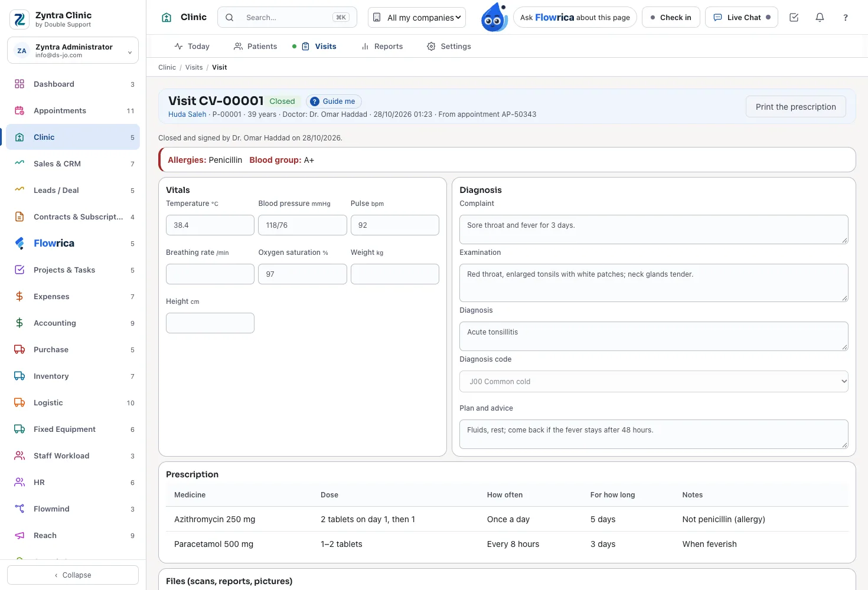This screenshot has height=590, width=868.
Task: Open Live Chat
Action: [742, 18]
